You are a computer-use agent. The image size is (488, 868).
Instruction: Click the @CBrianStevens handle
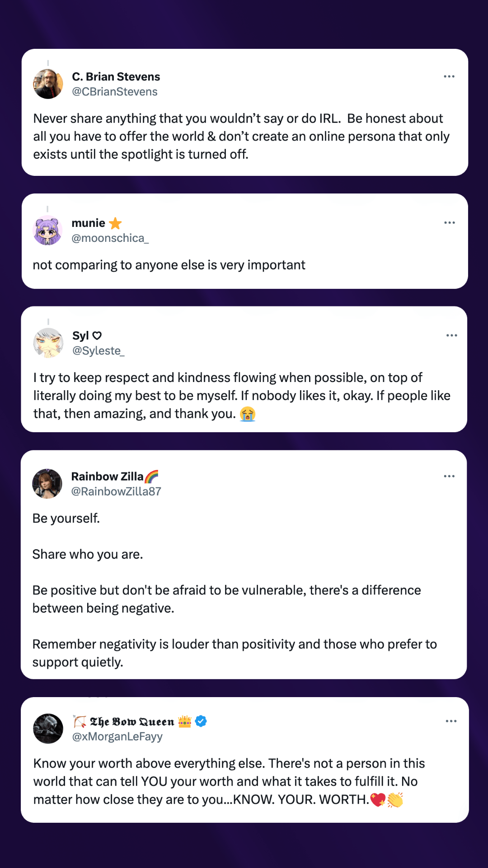(114, 91)
